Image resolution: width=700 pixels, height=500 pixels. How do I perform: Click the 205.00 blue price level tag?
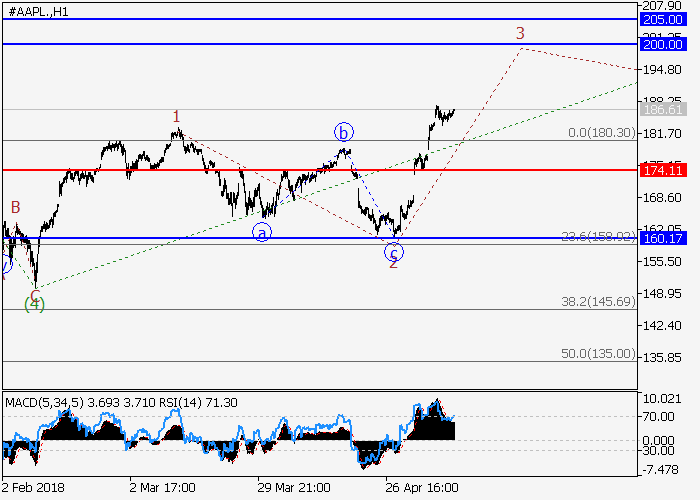point(663,19)
